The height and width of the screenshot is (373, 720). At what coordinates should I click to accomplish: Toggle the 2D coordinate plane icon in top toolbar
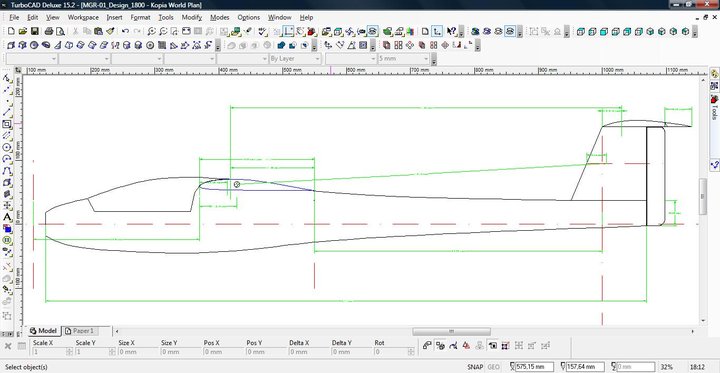(438, 31)
